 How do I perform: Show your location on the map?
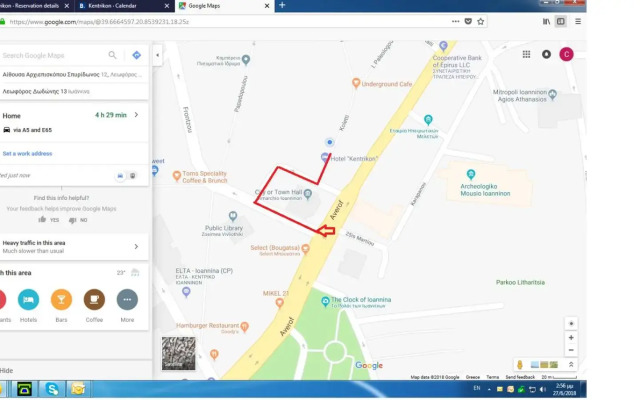[571, 323]
